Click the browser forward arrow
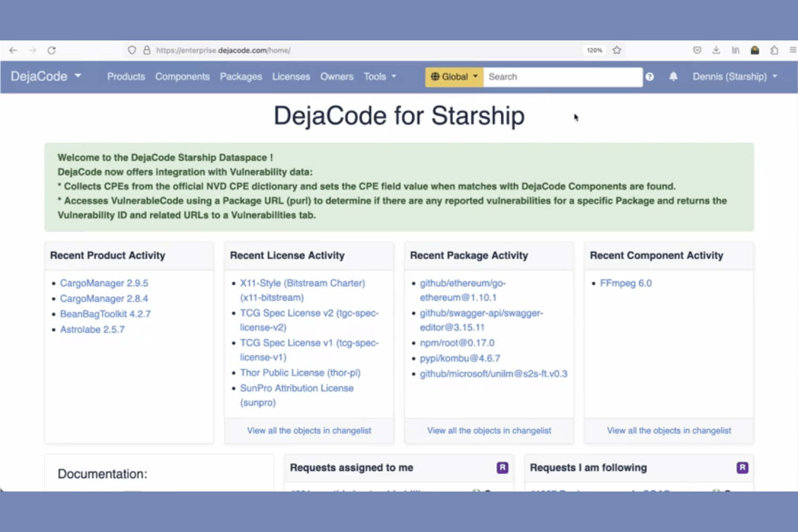Screen dimensions: 798x532 [32, 50]
